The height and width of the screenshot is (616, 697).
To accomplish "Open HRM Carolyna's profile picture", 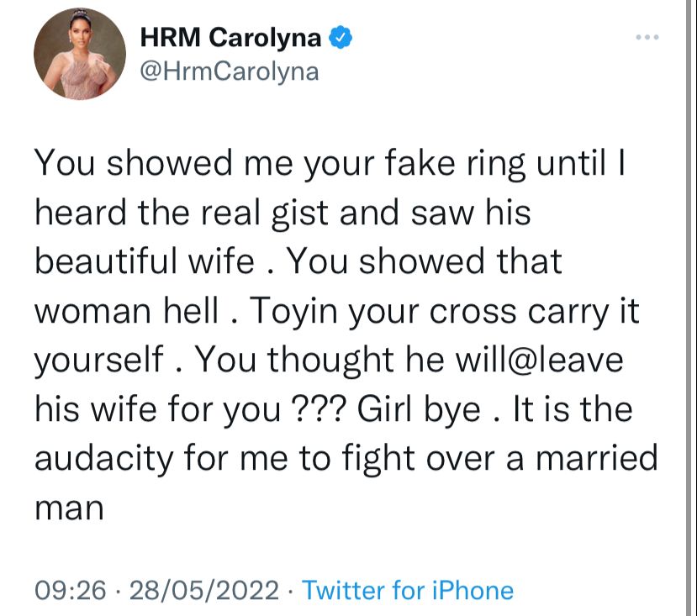I will click(80, 54).
